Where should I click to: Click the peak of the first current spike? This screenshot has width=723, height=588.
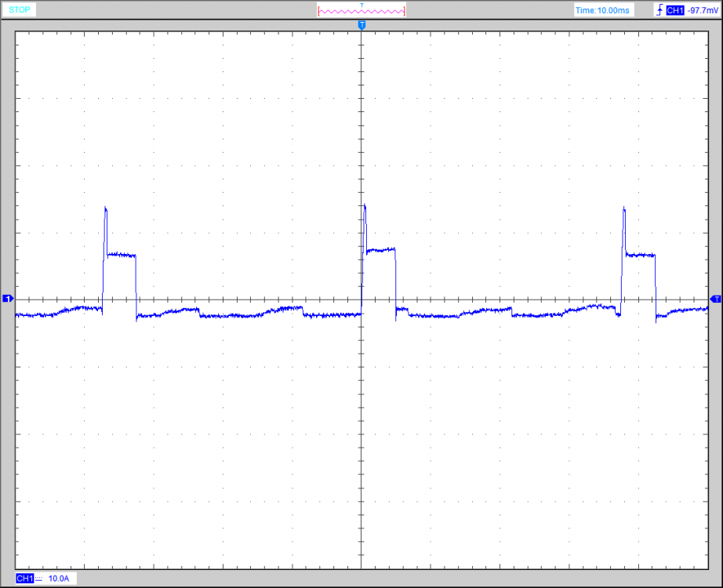[105, 208]
